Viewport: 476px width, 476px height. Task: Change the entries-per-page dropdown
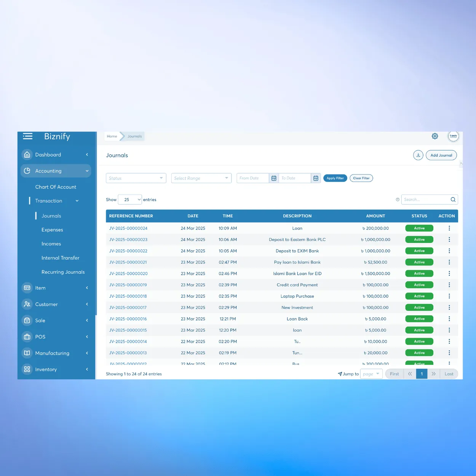pyautogui.click(x=130, y=200)
